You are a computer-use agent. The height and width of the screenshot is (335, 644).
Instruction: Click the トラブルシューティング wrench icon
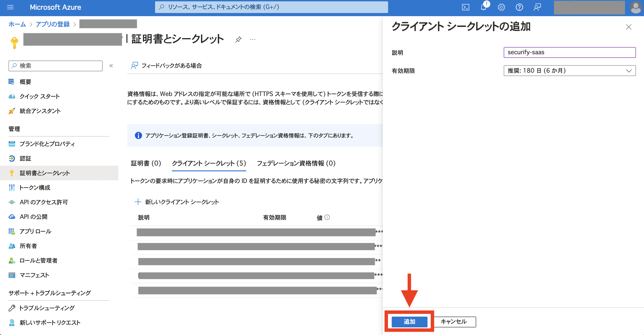11,308
